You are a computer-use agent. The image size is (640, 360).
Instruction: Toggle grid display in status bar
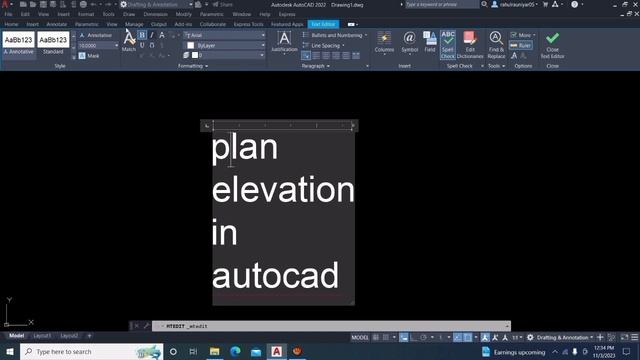pyautogui.click(x=376, y=338)
